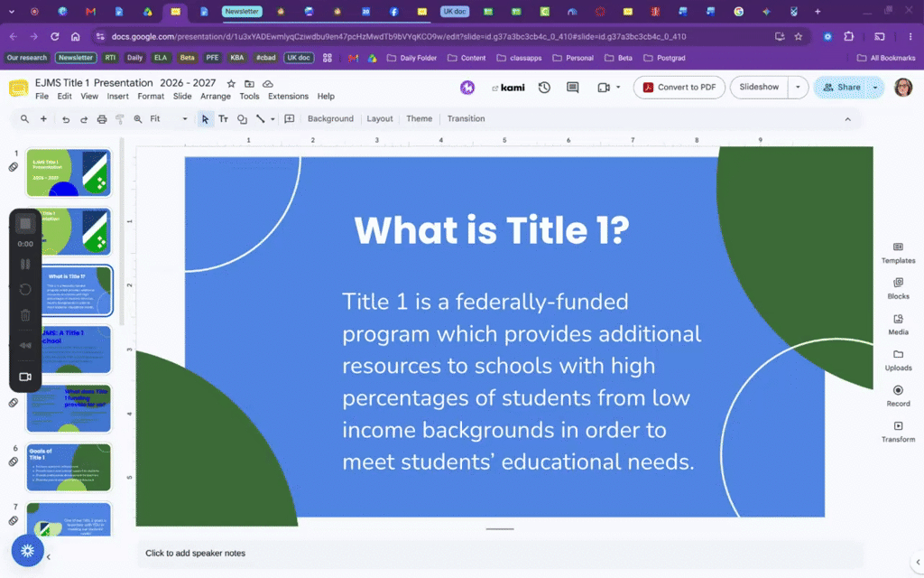
Task: Click the Transition button in toolbar
Action: tap(466, 118)
